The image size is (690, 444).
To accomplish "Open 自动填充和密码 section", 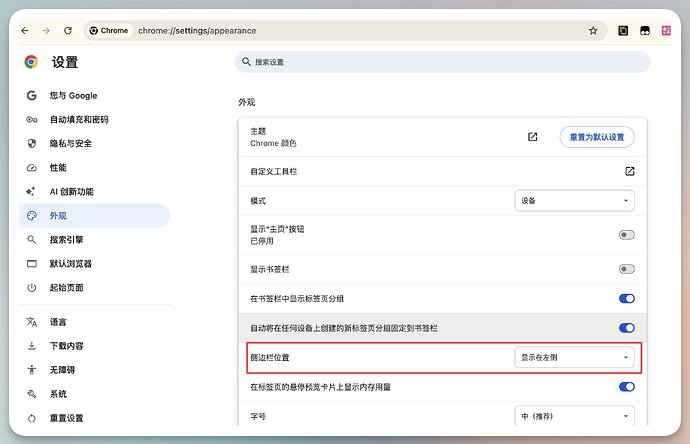I will (94, 119).
